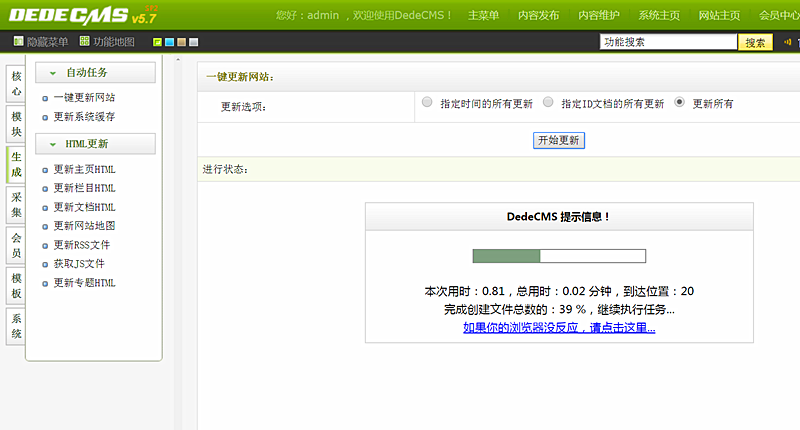The height and width of the screenshot is (430, 800).
Task: Switch to the 系统 side tab
Action: (16, 326)
